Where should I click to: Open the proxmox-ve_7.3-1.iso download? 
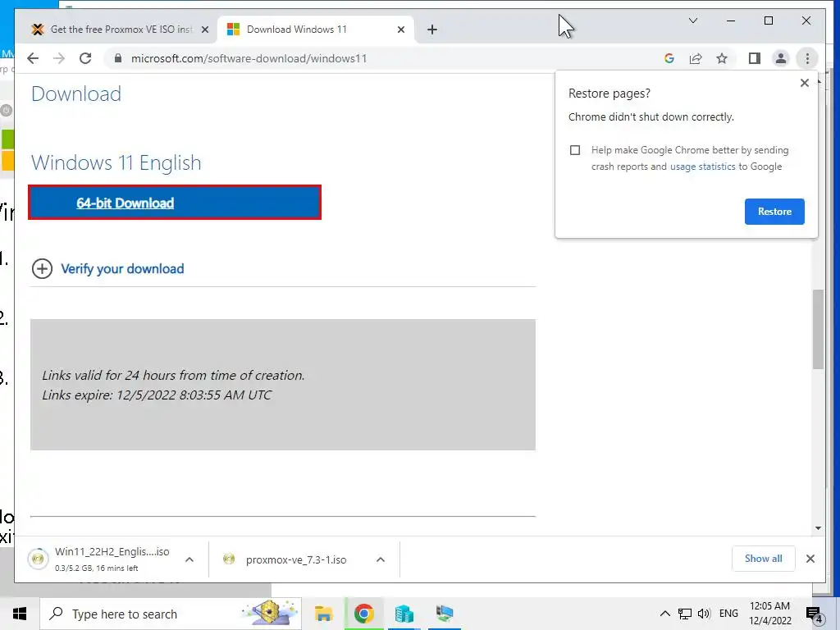pos(286,559)
